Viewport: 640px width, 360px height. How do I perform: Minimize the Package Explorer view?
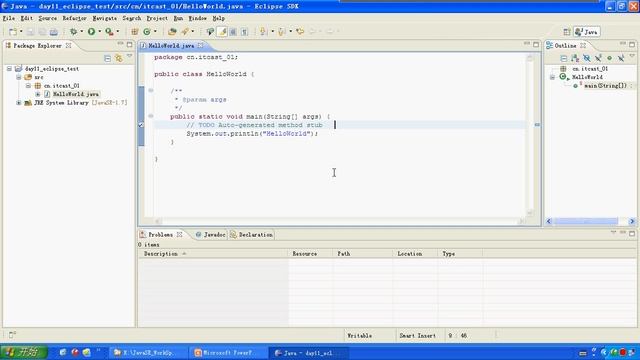pyautogui.click(x=120, y=44)
